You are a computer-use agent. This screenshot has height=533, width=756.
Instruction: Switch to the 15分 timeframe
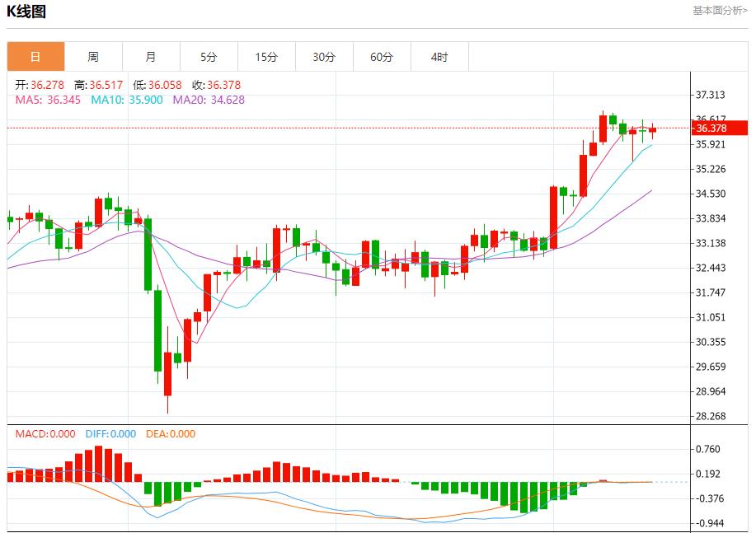(x=266, y=57)
